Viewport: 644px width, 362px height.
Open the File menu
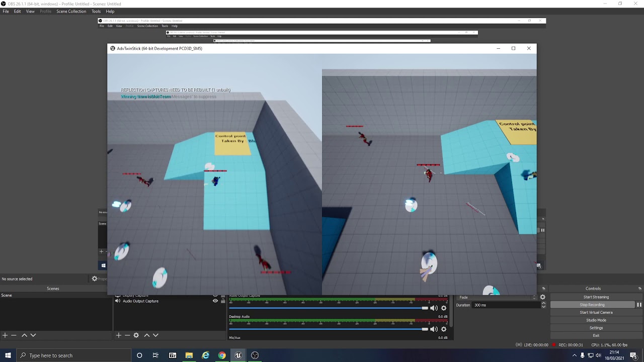(6, 11)
